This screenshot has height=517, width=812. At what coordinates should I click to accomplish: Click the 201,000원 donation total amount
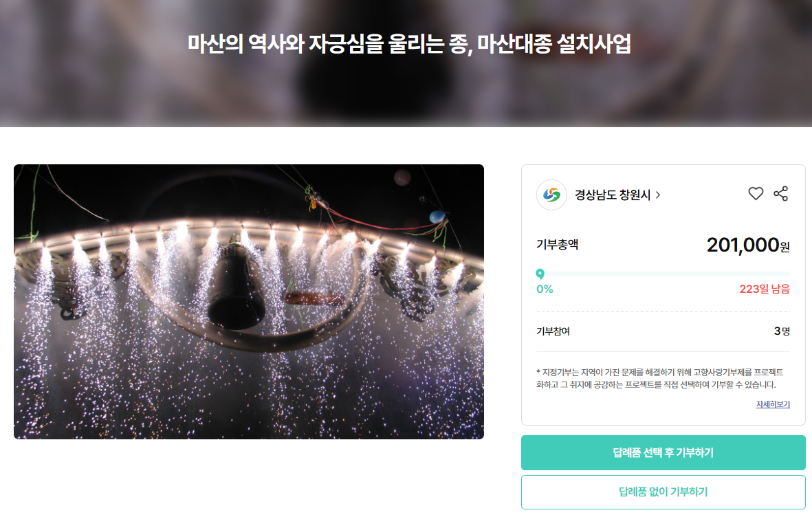click(x=748, y=245)
